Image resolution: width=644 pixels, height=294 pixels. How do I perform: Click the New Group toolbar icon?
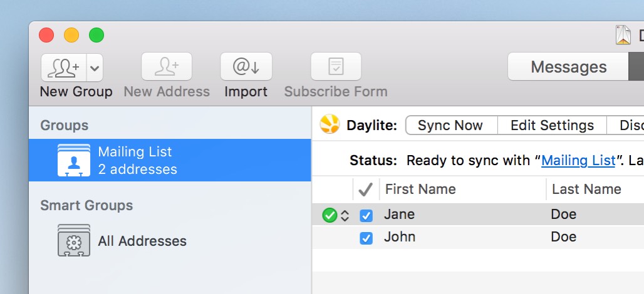pyautogui.click(x=64, y=68)
